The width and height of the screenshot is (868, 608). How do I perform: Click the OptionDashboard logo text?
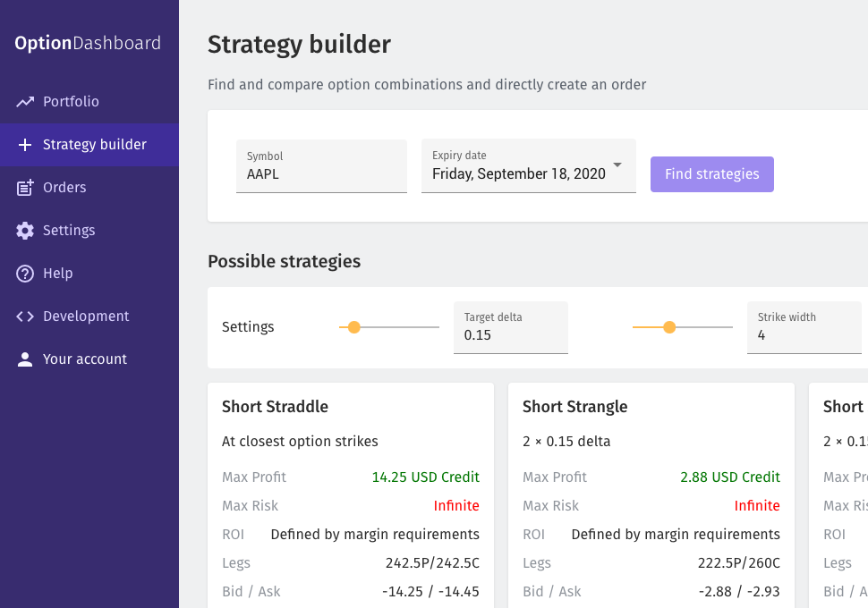(x=88, y=43)
